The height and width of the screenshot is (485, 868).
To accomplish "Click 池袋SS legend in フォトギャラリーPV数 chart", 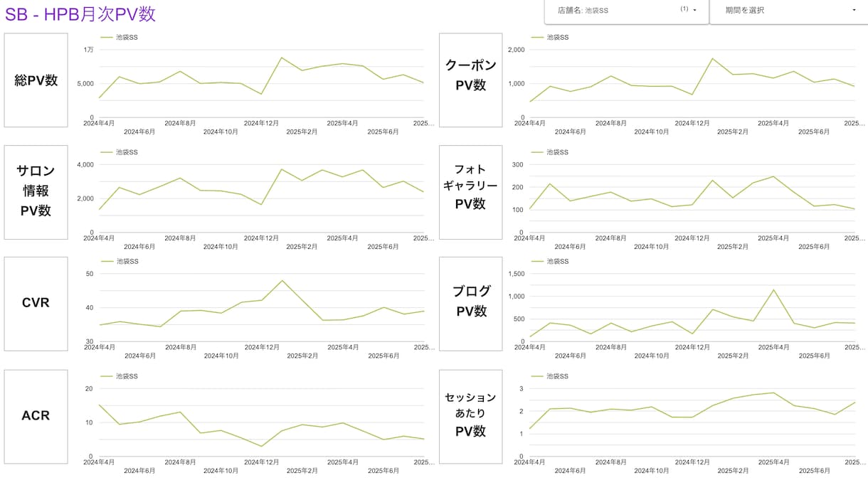I will coord(550,151).
